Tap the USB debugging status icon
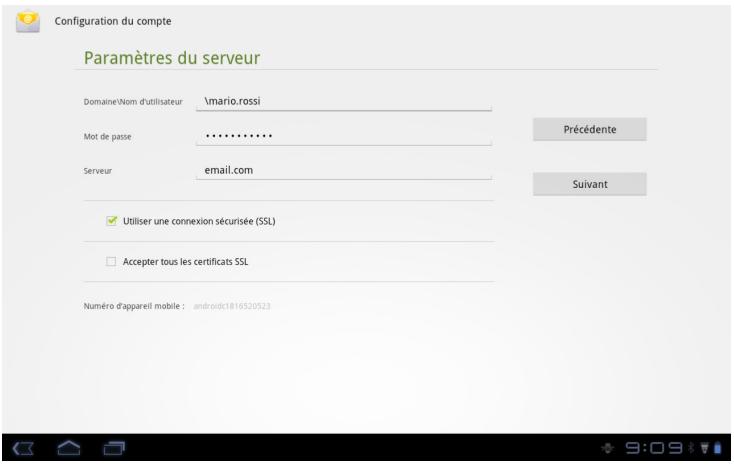 click(608, 448)
